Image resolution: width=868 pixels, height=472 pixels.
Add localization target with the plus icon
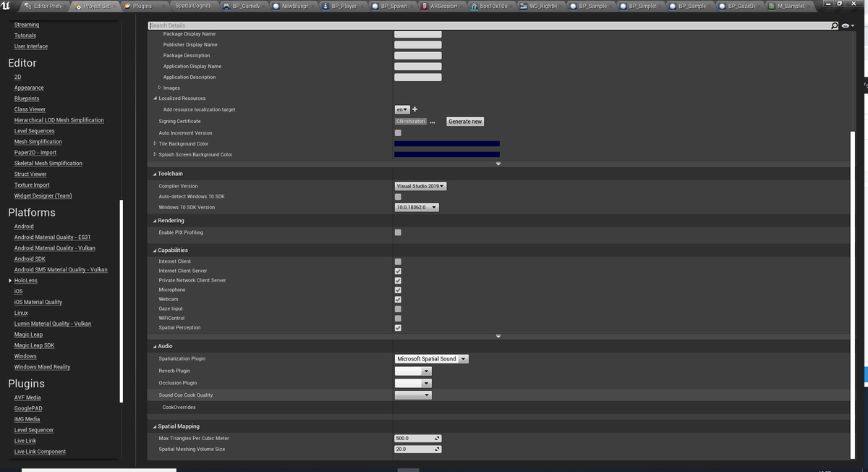pyautogui.click(x=414, y=109)
